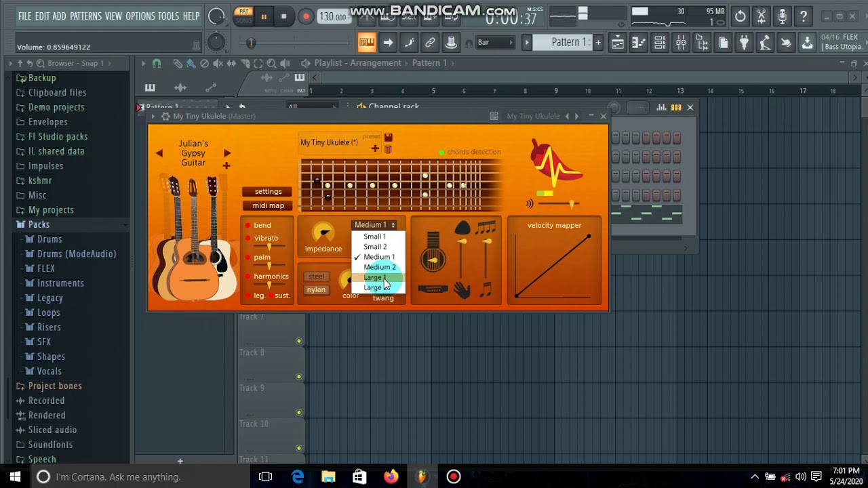Open the channel rack view from toolbar
The width and height of the screenshot is (868, 488).
[660, 43]
